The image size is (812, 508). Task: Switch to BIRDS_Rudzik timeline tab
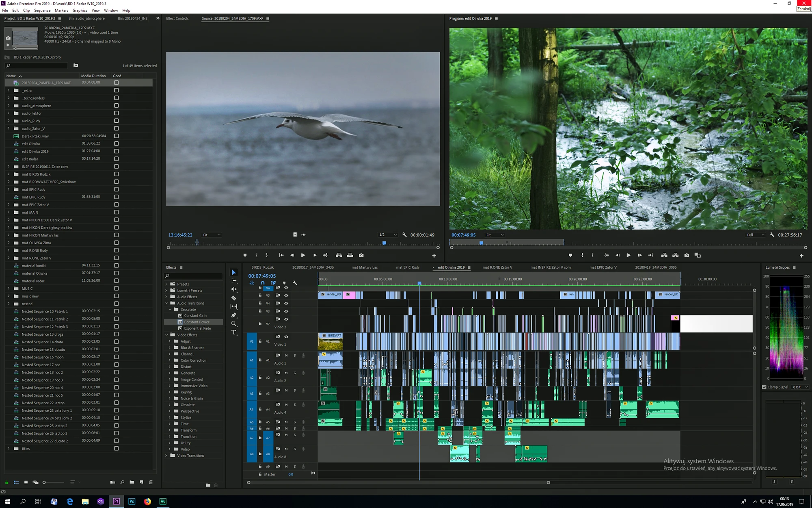[262, 267]
